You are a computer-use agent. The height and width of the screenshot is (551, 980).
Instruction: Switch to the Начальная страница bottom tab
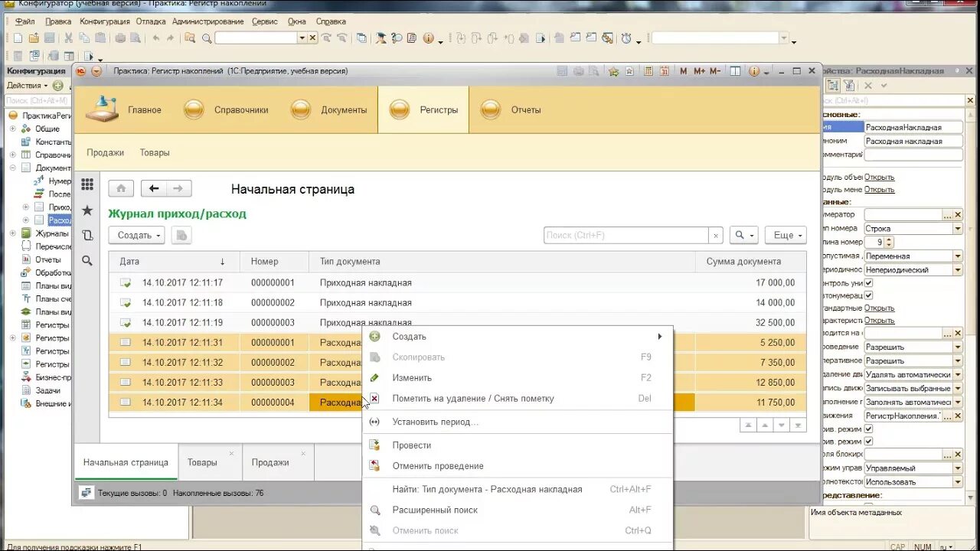[126, 462]
